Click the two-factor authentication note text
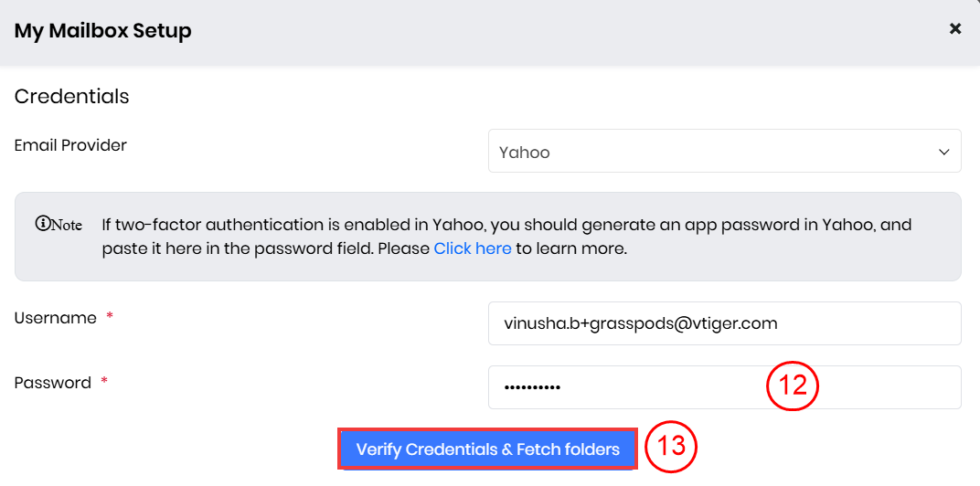This screenshot has width=980, height=486. tap(506, 225)
